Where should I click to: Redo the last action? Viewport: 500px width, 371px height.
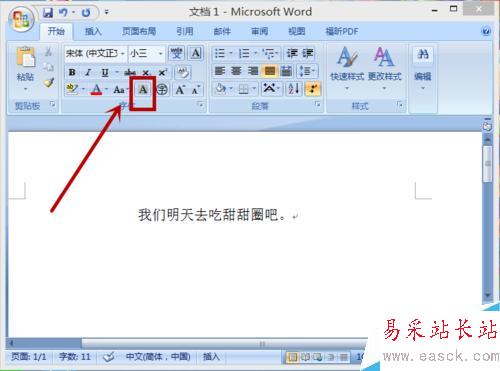pyautogui.click(x=86, y=13)
